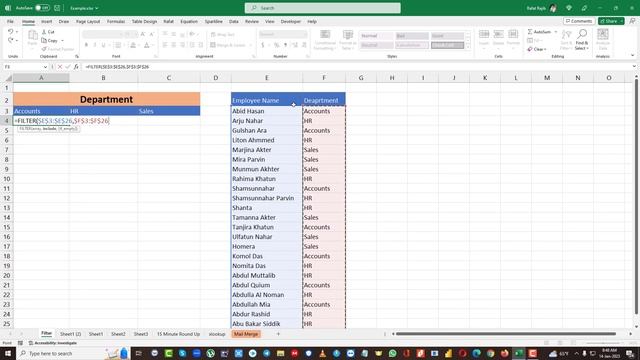Open the Data ribbon tab
The image size is (640, 360).
click(x=233, y=21)
